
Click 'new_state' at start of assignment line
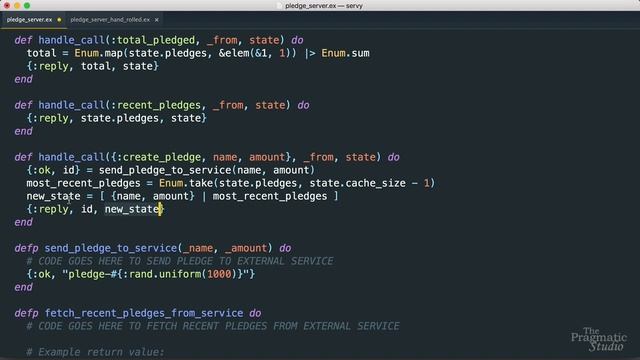click(53, 196)
